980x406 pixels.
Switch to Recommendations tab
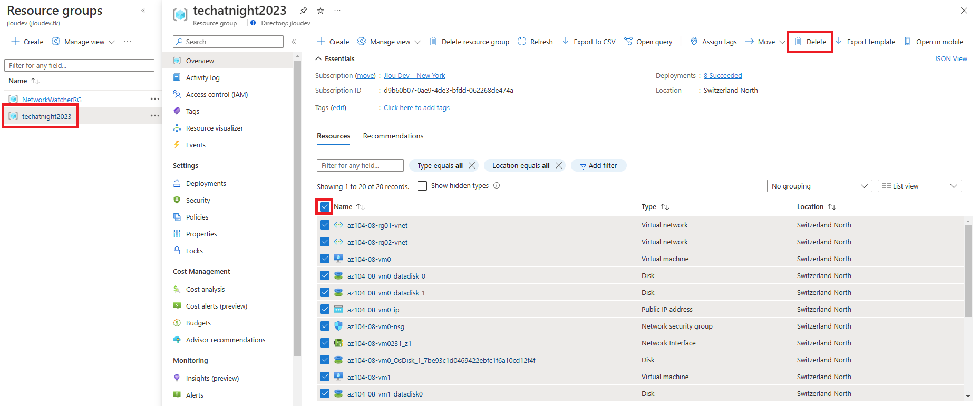click(393, 136)
